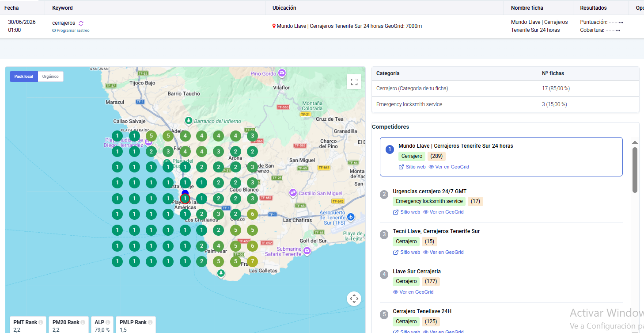Image resolution: width=644 pixels, height=333 pixels.
Task: Click the red location pin in Ubicación
Action: click(x=274, y=26)
